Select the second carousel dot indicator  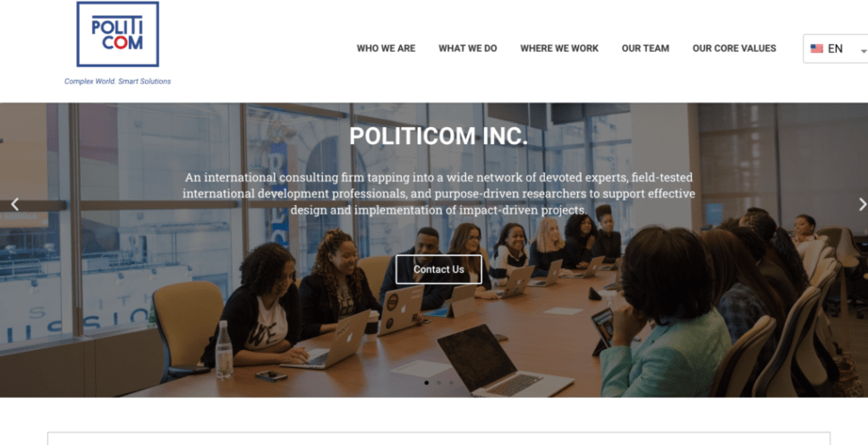click(x=439, y=382)
